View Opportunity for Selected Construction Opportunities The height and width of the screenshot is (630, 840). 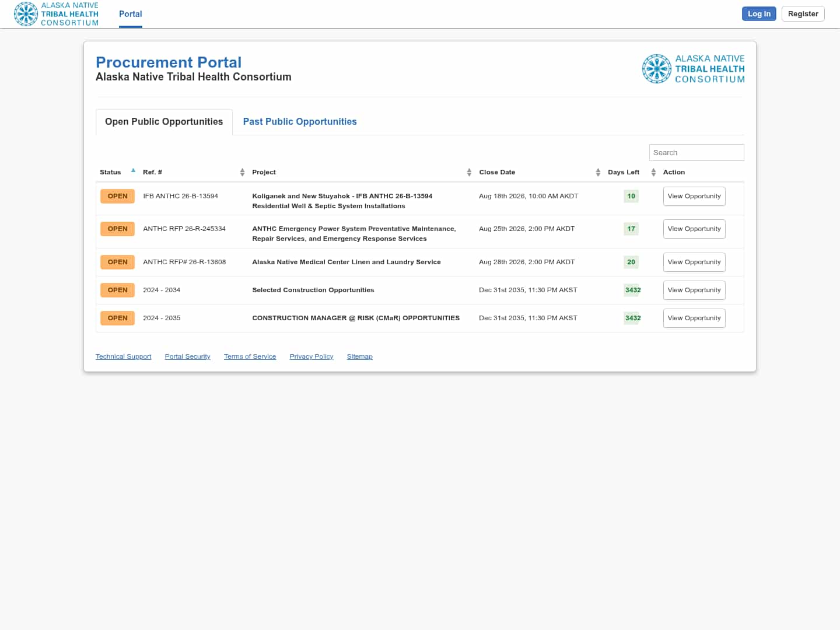coord(694,290)
